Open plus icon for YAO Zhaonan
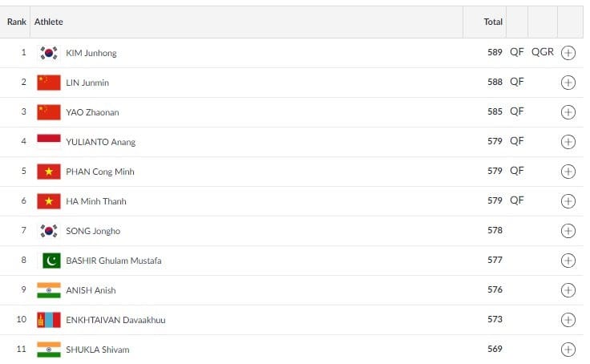 [x=568, y=112]
